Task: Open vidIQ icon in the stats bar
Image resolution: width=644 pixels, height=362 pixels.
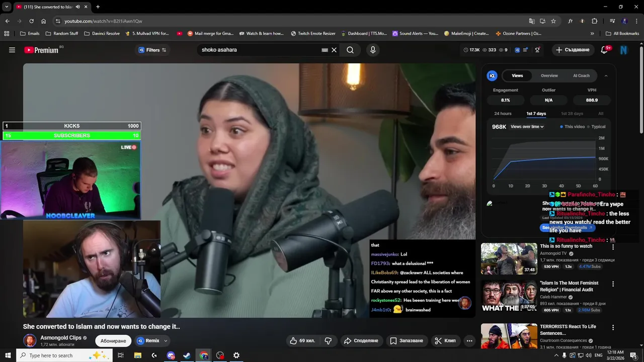Action: 517,50
